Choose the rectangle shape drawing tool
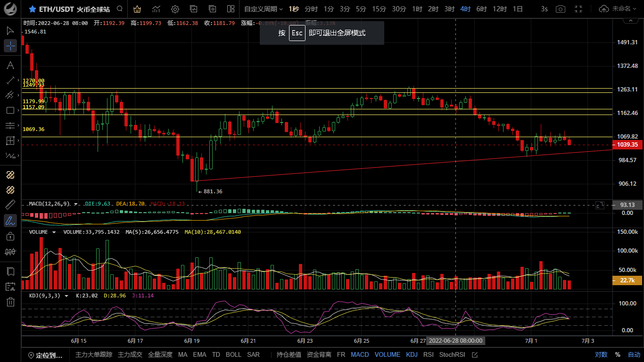The height and width of the screenshot is (362, 644). pos(10,110)
